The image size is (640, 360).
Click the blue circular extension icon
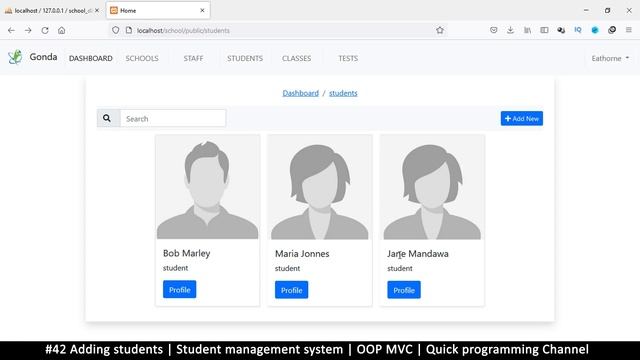595,30
